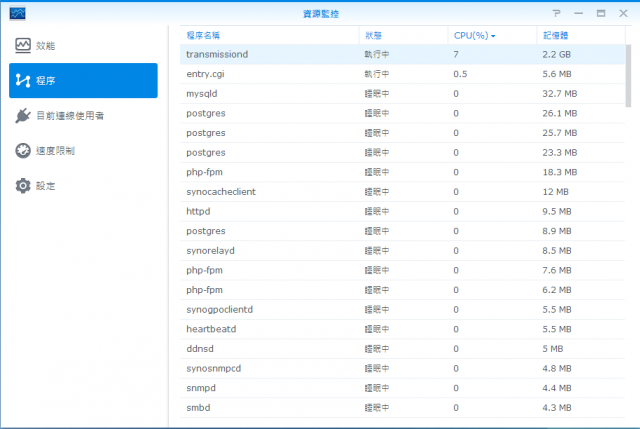Maximize the Resource Monitor window
Screen dimensions: 640x429
coord(601,13)
